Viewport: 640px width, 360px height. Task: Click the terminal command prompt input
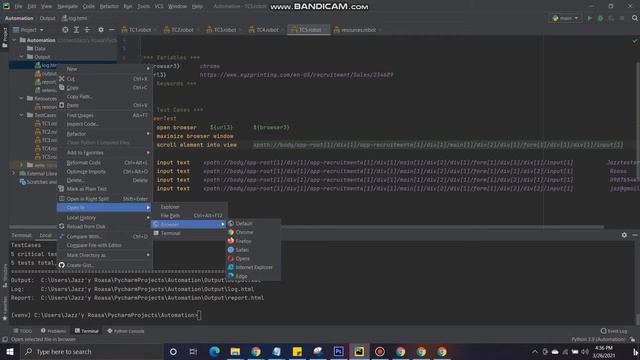[x=199, y=315]
